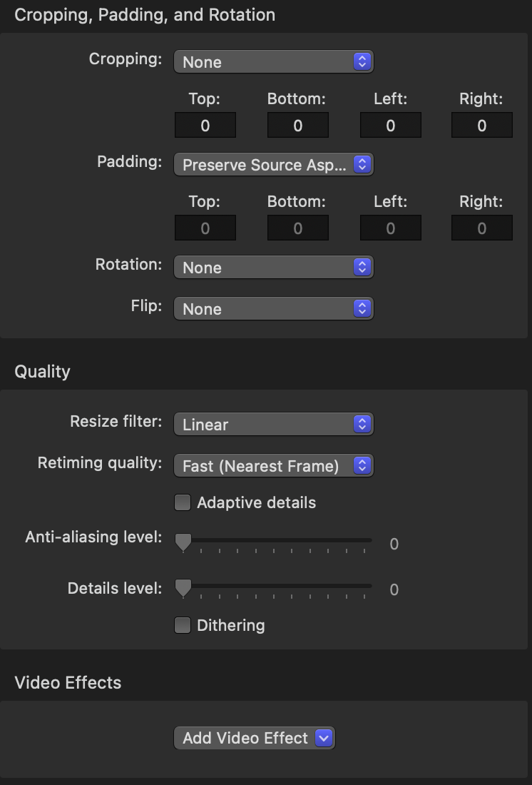
Task: Open the Retiming quality dropdown
Action: click(273, 466)
